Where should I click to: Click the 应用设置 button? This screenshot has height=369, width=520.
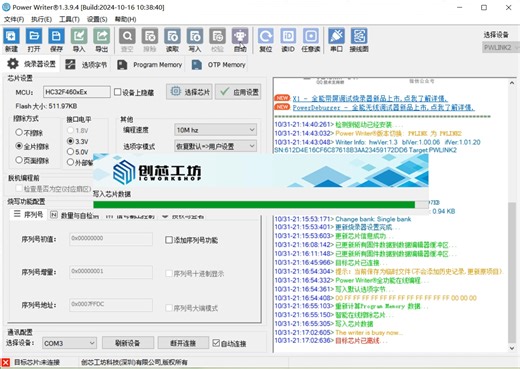pyautogui.click(x=238, y=92)
